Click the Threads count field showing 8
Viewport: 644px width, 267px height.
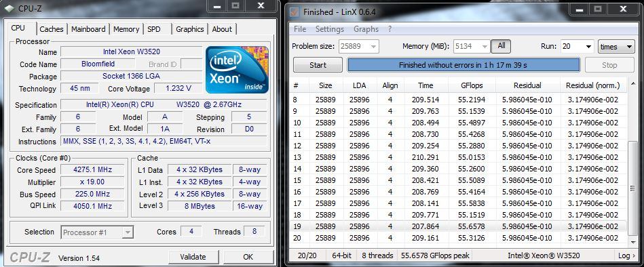coord(254,231)
